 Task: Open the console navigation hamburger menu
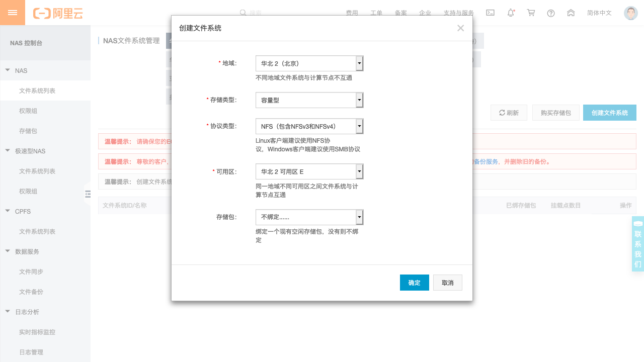coord(12,12)
